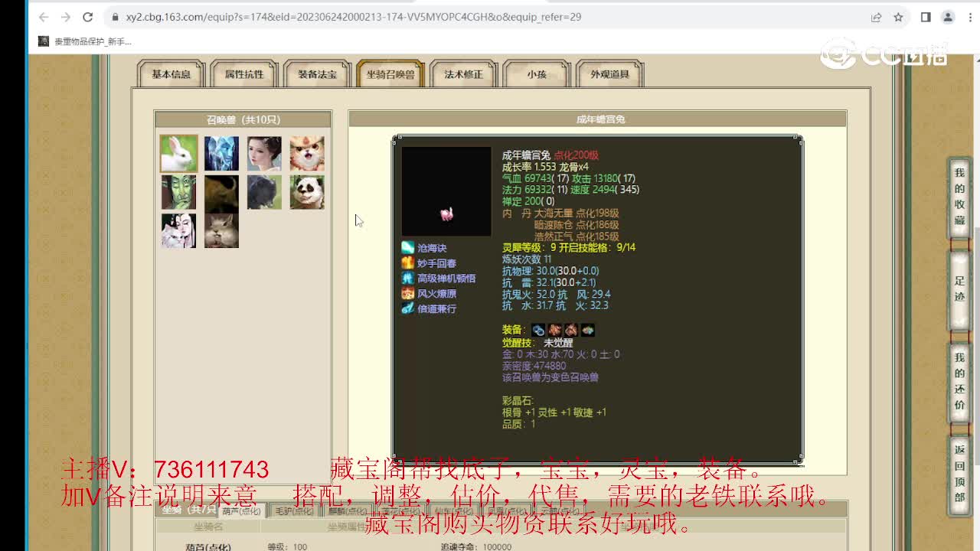
Task: Click the second pet equipment icon
Action: pos(555,331)
